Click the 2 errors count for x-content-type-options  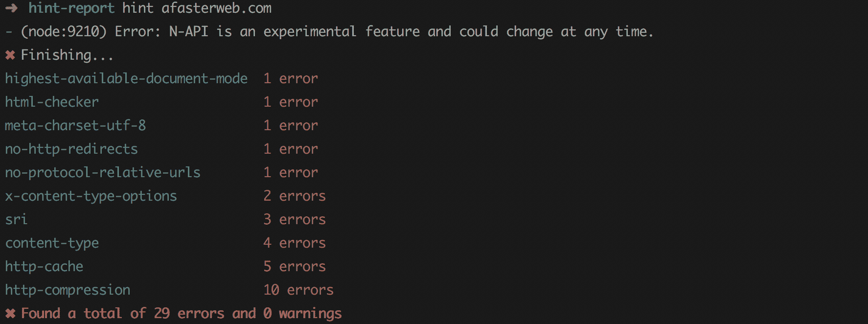tap(295, 196)
